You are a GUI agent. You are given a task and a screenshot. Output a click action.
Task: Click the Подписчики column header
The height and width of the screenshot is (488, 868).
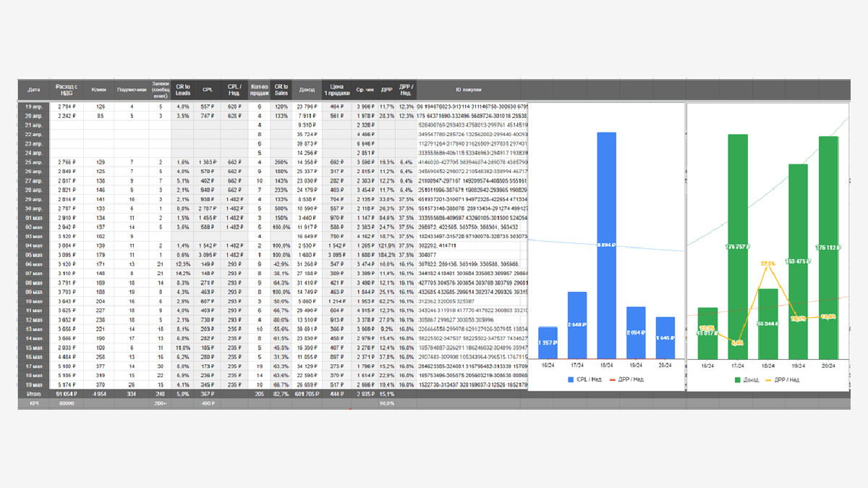(132, 91)
